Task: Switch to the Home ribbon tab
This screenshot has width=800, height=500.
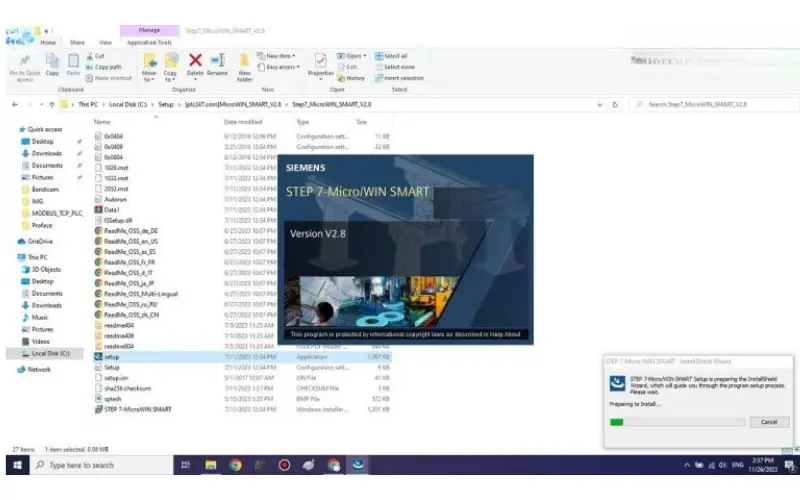Action: pyautogui.click(x=48, y=42)
